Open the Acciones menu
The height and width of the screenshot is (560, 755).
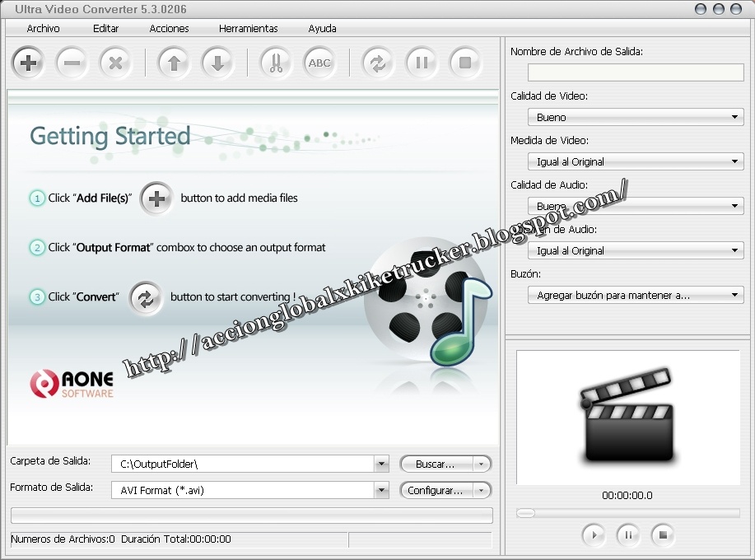[x=169, y=28]
